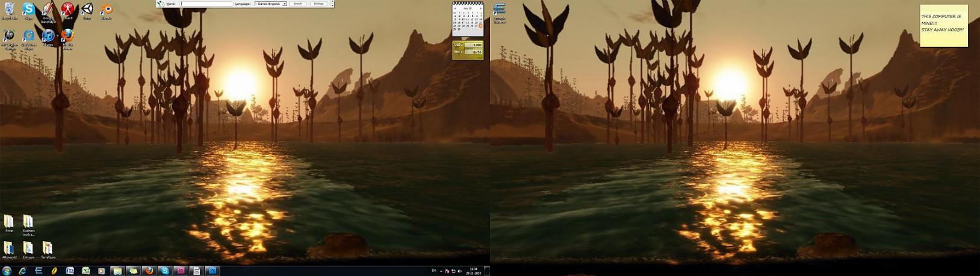Launch Unity from desktop icon
The image size is (980, 276).
coord(87,10)
